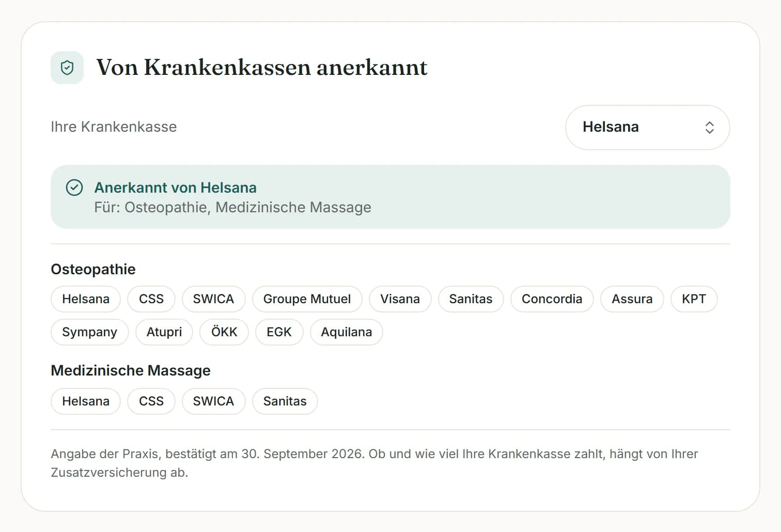Click the KPT chip

coord(694,299)
